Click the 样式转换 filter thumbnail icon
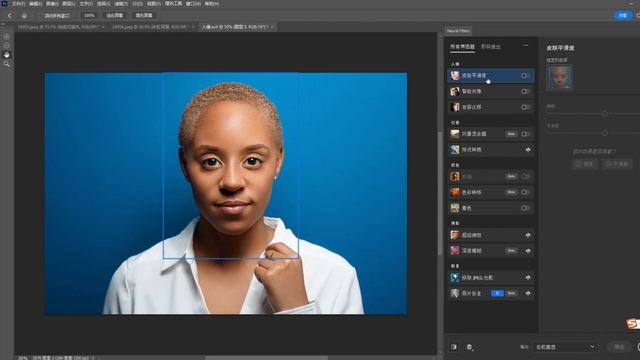Viewport: 640px width, 360px height. tap(455, 150)
